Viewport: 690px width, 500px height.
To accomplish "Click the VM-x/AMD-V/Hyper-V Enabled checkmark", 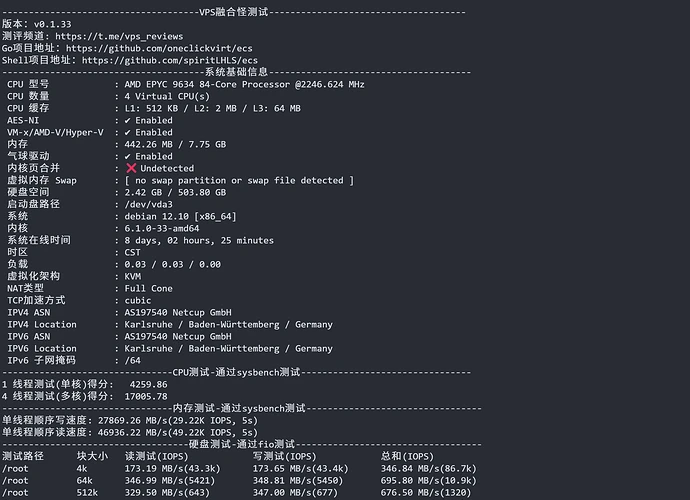I will (x=128, y=132).
